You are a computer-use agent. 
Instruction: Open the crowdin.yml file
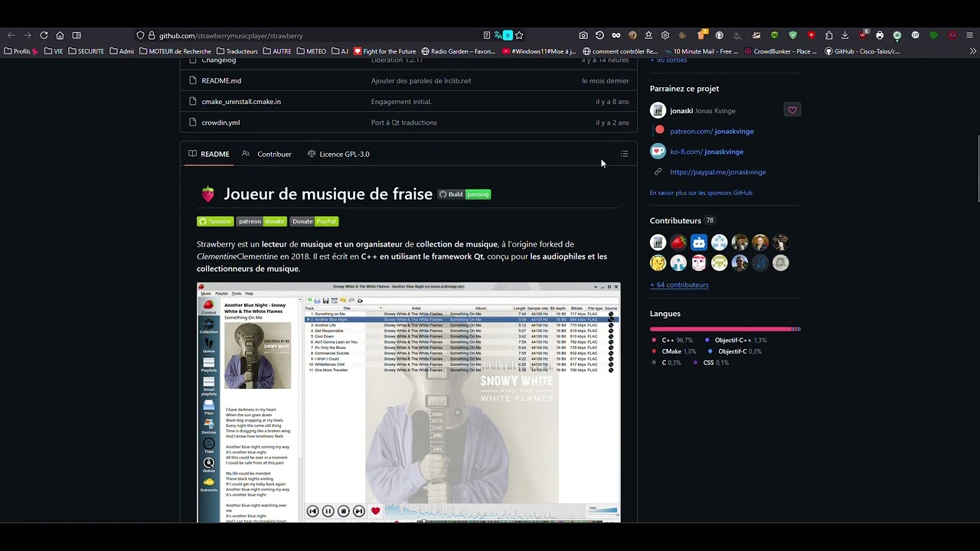click(x=221, y=122)
